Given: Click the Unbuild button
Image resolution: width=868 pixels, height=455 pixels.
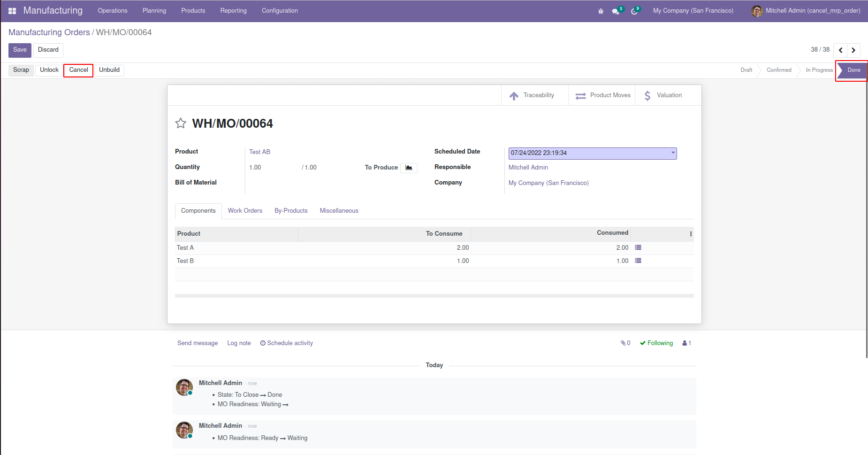Looking at the screenshot, I should 109,70.
